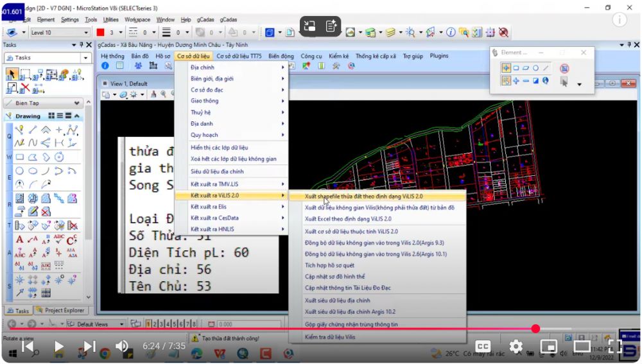Open the Level 10 active level dropdown
This screenshot has height=364, width=642.
[85, 32]
